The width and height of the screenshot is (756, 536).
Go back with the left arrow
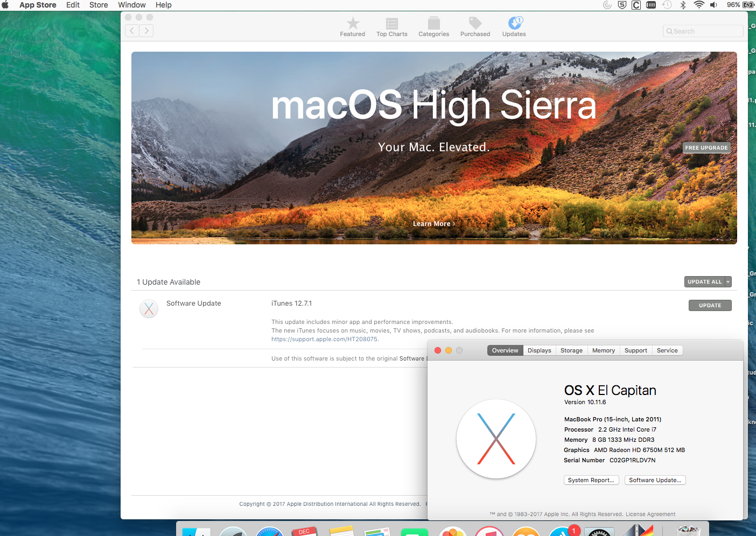pyautogui.click(x=132, y=31)
